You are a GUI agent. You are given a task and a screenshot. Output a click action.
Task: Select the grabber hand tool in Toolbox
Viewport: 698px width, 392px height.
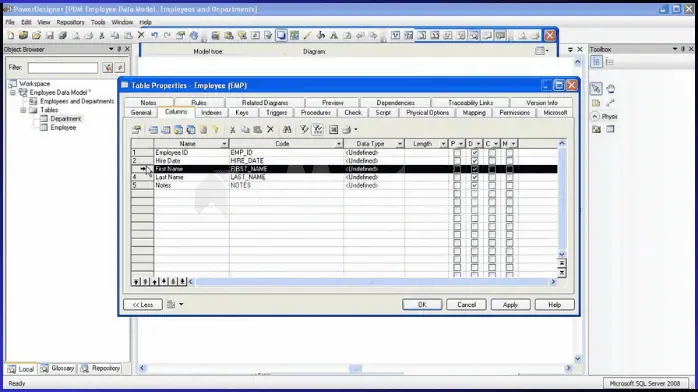[x=610, y=89]
